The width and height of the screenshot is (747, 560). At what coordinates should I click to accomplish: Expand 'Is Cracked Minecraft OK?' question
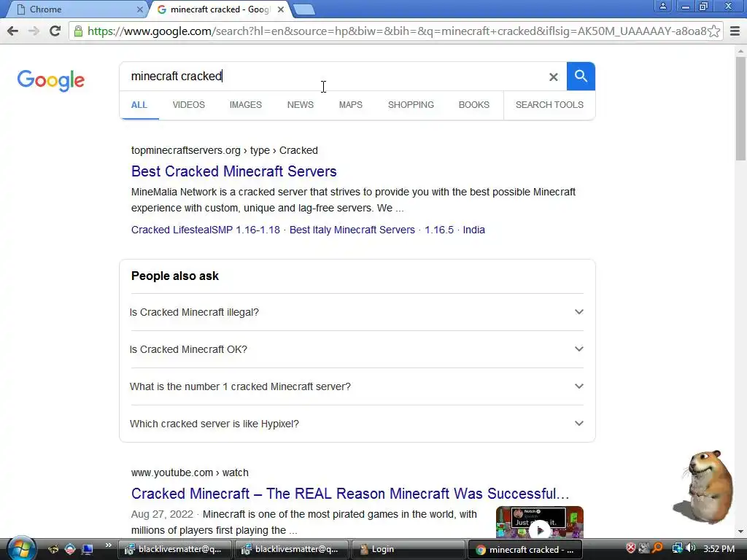click(357, 349)
